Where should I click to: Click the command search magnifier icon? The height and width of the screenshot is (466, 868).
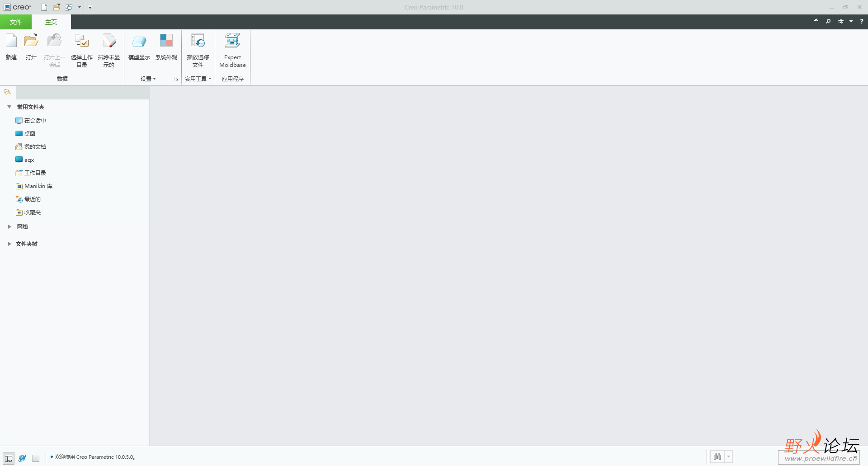pyautogui.click(x=828, y=21)
